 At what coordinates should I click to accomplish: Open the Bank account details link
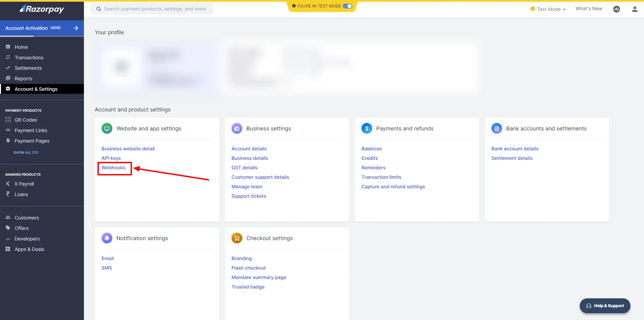coord(515,149)
